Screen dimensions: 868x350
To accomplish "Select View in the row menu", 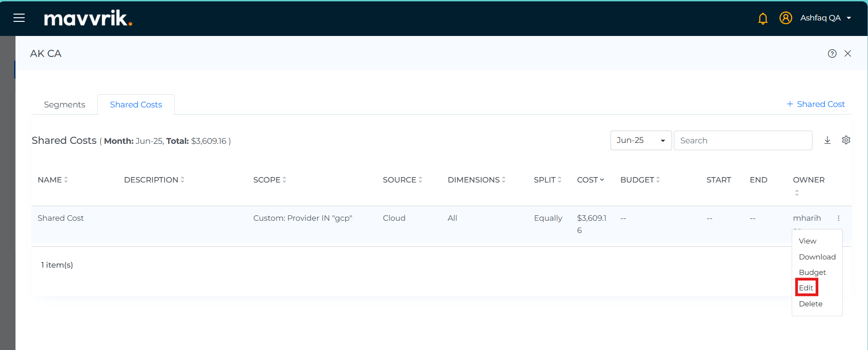I will pos(807,241).
